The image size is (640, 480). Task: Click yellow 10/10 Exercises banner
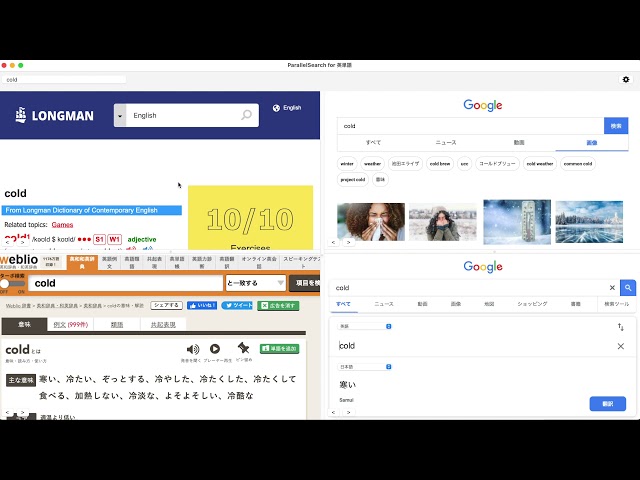pyautogui.click(x=251, y=218)
